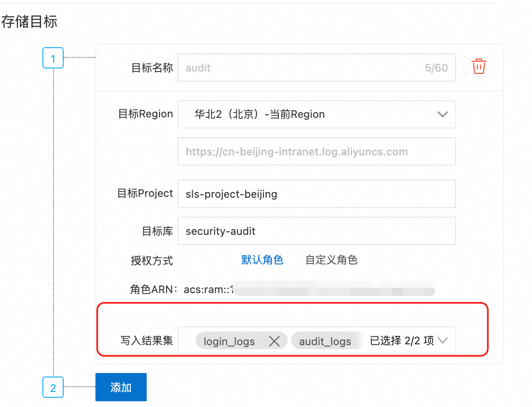
Task: Expand the 写入结果集 dropdown arrow
Action: pyautogui.click(x=442, y=340)
